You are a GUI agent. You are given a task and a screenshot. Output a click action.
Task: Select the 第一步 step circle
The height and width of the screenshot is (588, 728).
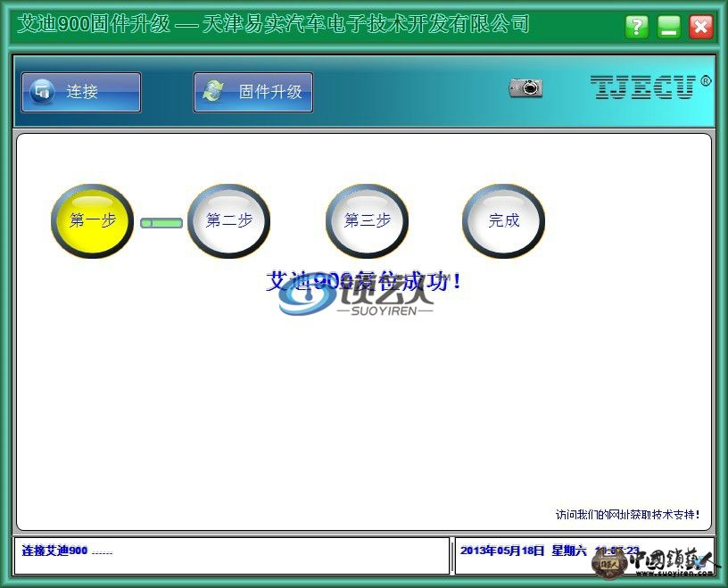(x=93, y=221)
